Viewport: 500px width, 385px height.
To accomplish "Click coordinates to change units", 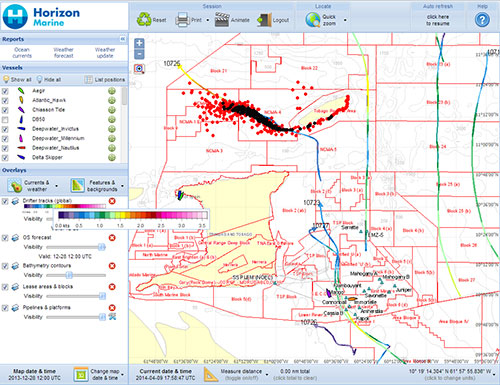I will (x=450, y=374).
